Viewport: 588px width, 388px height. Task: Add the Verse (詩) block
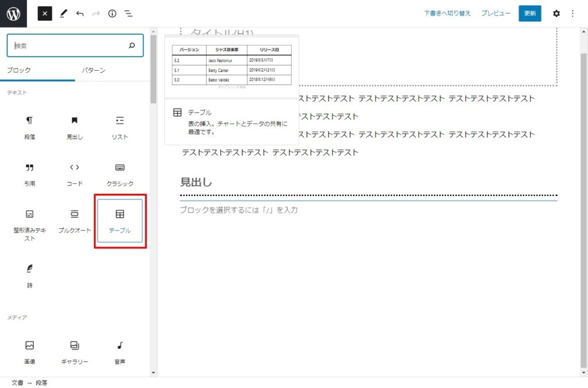point(29,275)
